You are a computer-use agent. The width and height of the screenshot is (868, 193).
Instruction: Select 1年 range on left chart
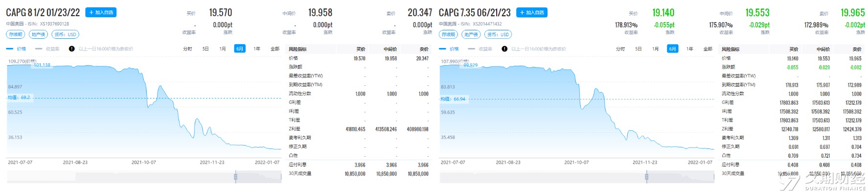257,49
